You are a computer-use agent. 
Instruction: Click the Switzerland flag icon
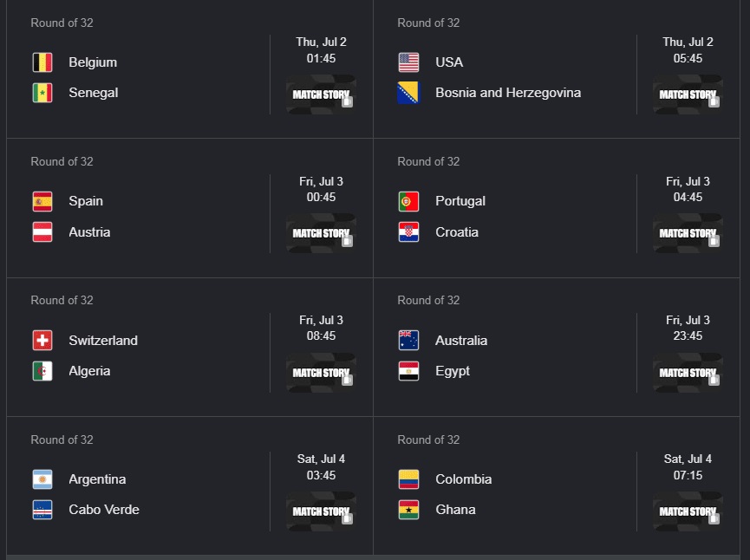coord(42,341)
